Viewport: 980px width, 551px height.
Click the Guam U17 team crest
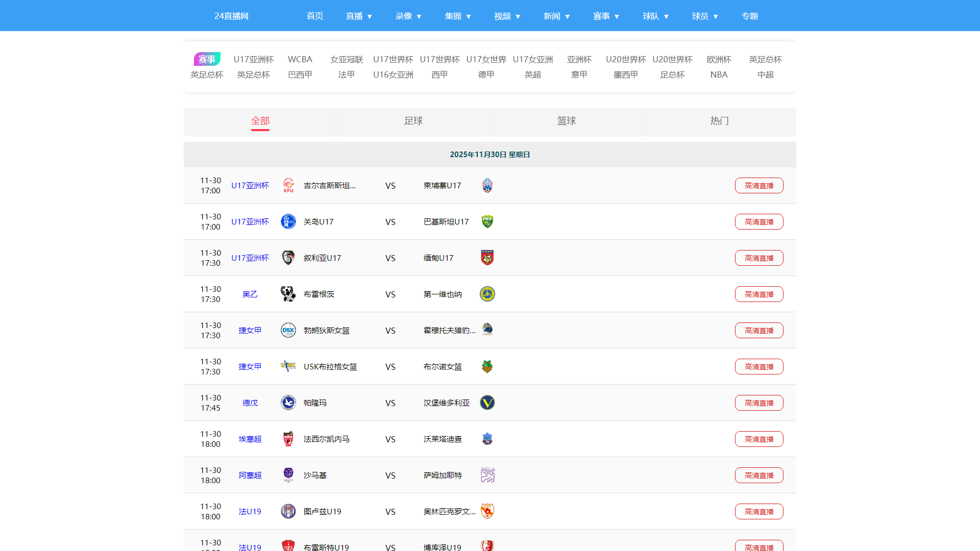point(288,221)
